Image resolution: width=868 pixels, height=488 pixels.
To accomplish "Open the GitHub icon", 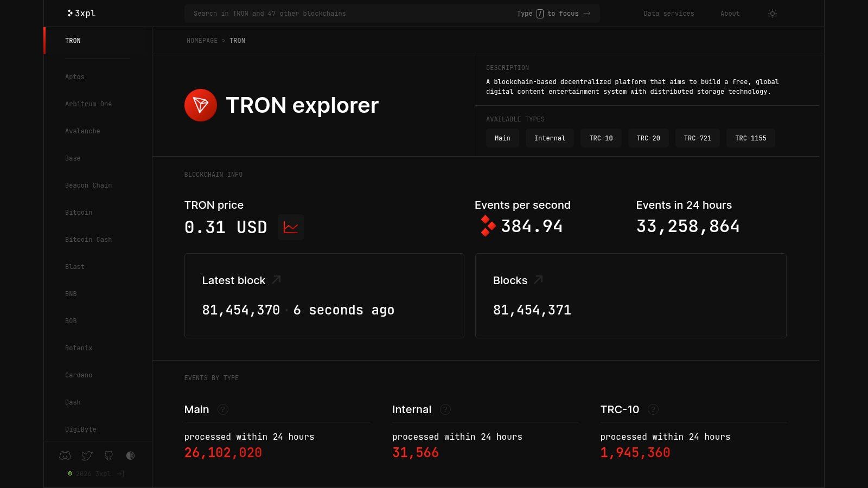I will click(108, 455).
